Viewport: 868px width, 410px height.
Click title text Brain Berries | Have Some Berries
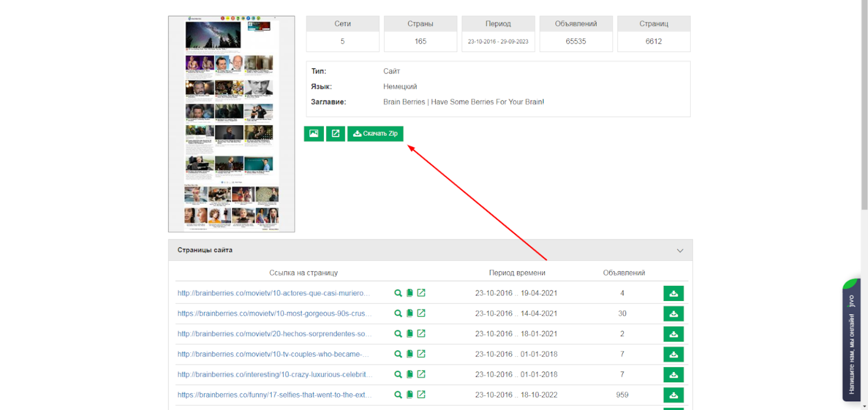coord(463,102)
